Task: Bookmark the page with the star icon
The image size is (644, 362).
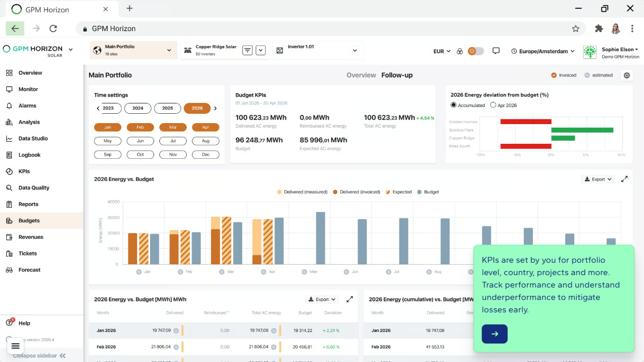Action: (576, 28)
